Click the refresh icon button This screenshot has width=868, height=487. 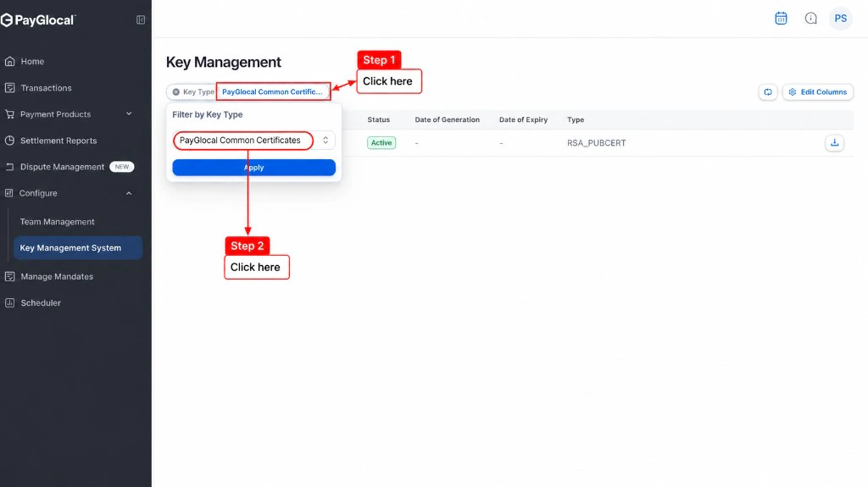point(768,91)
